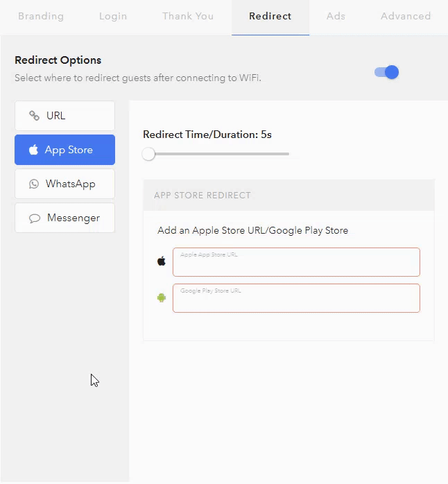Image resolution: width=448 pixels, height=484 pixels.
Task: Open the Branding tab
Action: click(41, 16)
